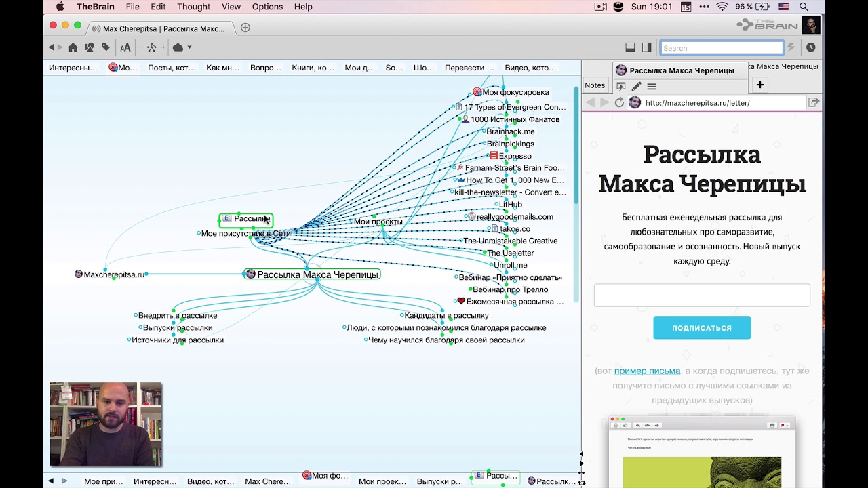Viewport: 868px width, 488px height.
Task: Open the File menu
Action: click(x=132, y=7)
